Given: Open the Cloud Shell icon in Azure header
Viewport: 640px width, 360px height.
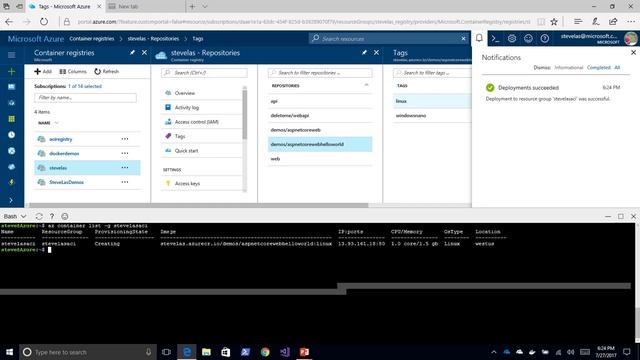Looking at the screenshot, I should (495, 38).
